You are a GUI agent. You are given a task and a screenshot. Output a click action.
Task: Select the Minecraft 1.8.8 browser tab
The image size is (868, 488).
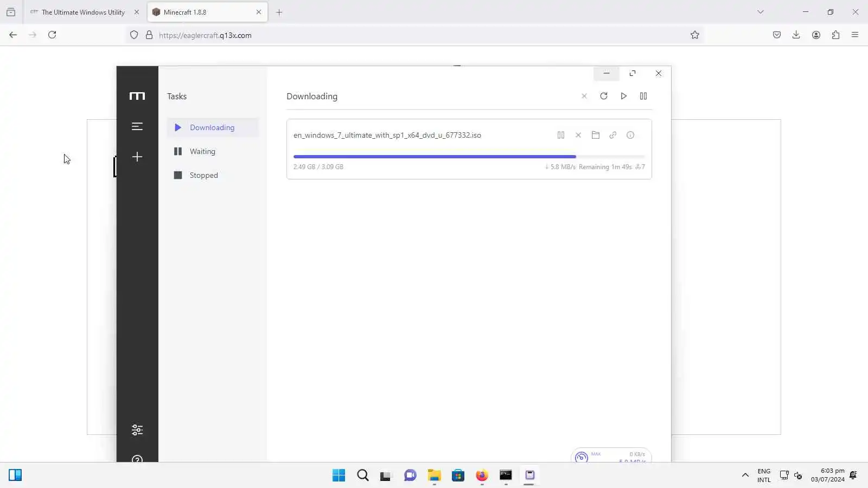pos(207,12)
